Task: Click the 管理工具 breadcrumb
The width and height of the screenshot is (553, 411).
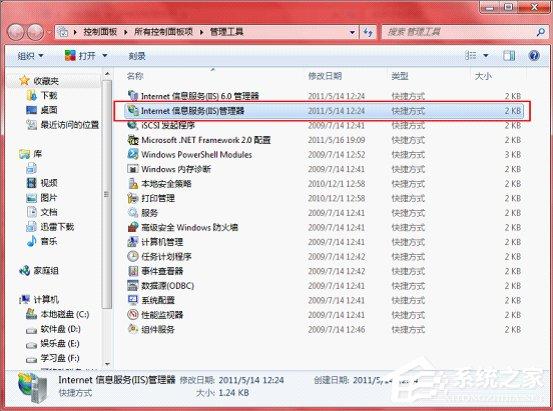Action: 226,32
